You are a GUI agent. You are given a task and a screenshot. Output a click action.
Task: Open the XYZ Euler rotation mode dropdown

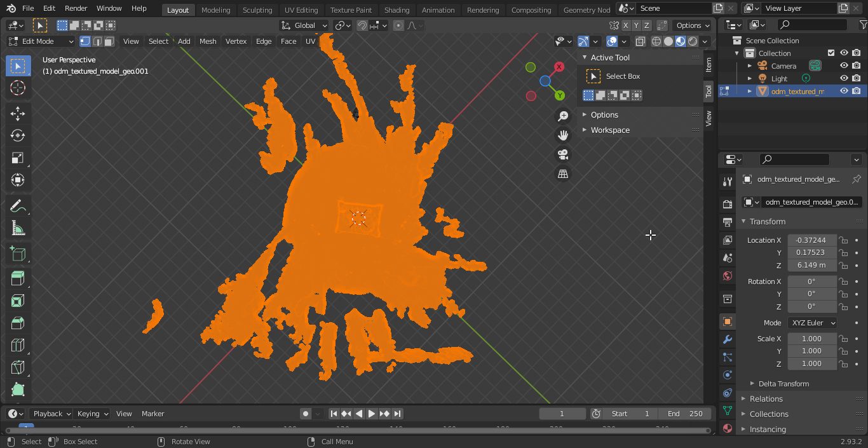812,323
